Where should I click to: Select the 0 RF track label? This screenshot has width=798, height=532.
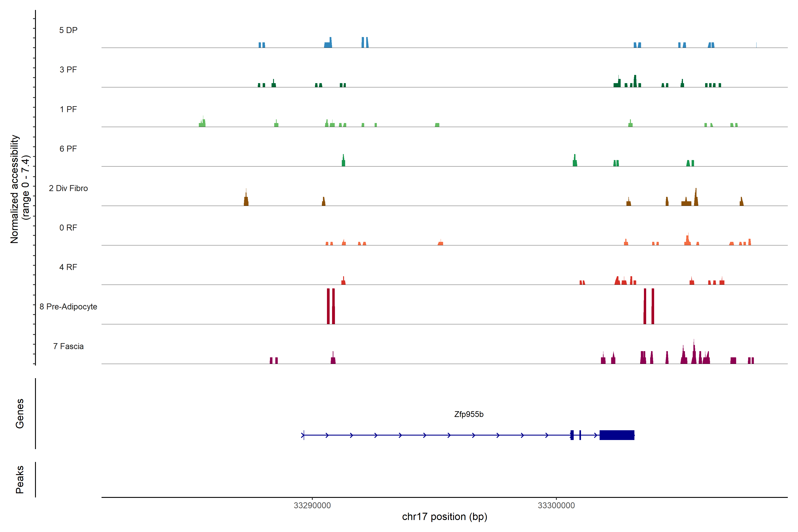(x=68, y=228)
